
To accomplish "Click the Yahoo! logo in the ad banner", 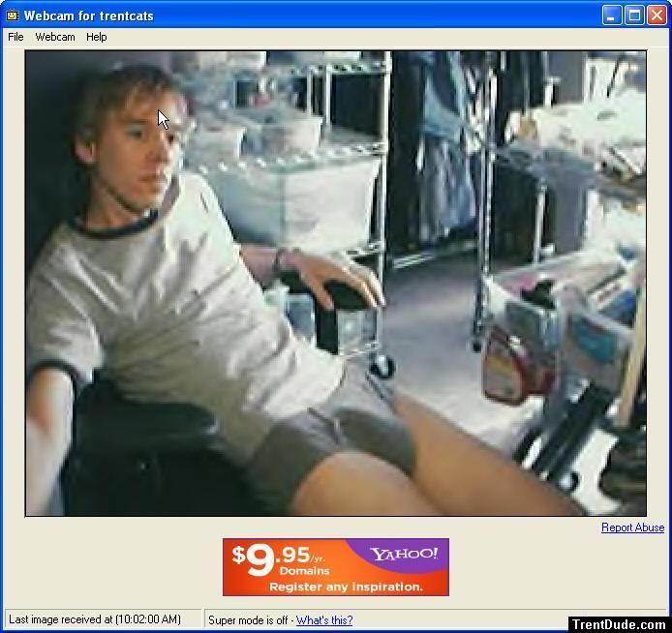I will click(x=404, y=555).
